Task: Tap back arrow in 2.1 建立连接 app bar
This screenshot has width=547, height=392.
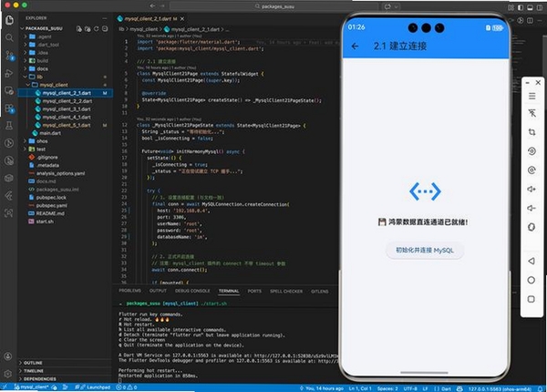Action: 355,46
